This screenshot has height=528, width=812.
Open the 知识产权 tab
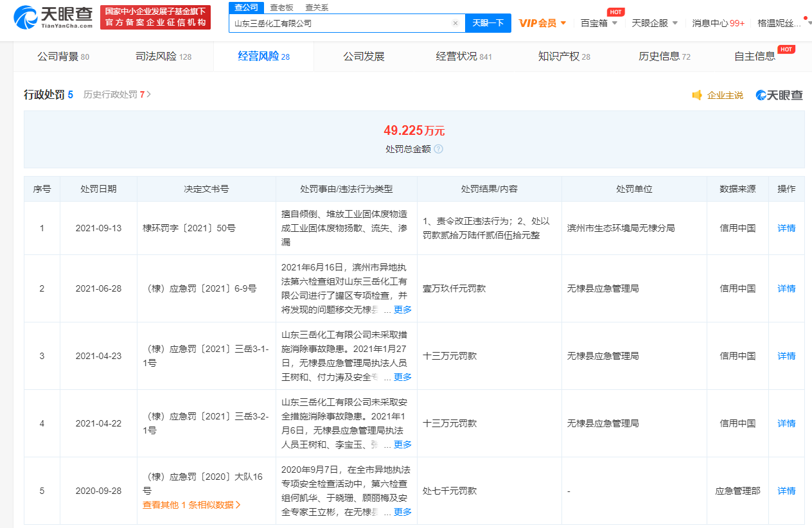(x=564, y=57)
